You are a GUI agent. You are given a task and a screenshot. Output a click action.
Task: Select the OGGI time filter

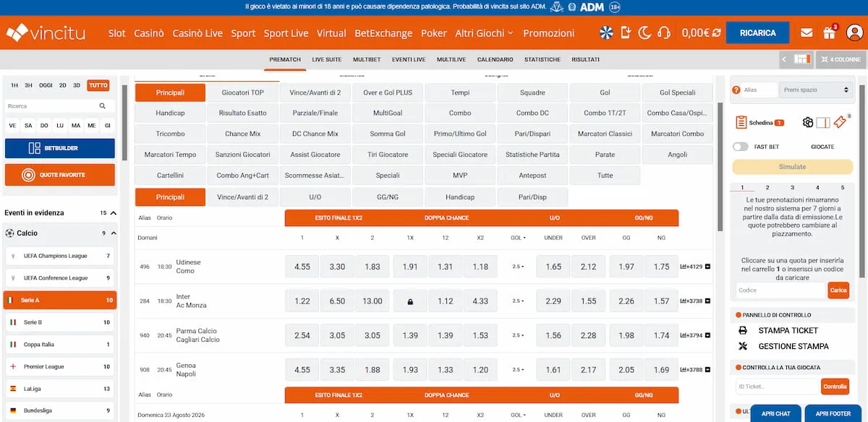[46, 85]
